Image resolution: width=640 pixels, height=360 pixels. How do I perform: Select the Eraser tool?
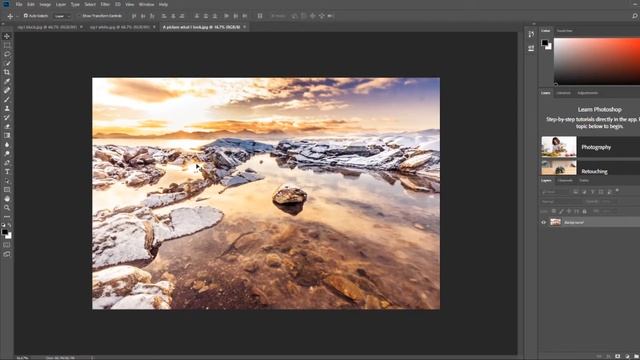[7, 126]
